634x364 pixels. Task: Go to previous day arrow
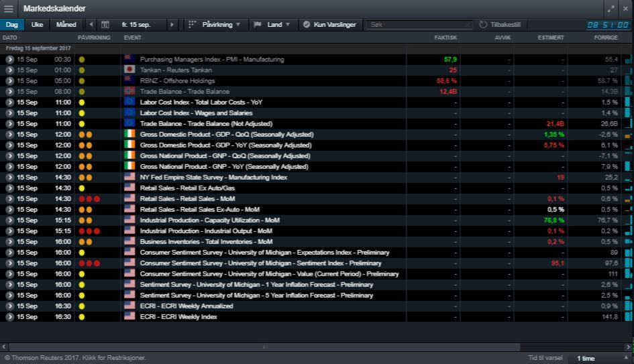pos(91,25)
